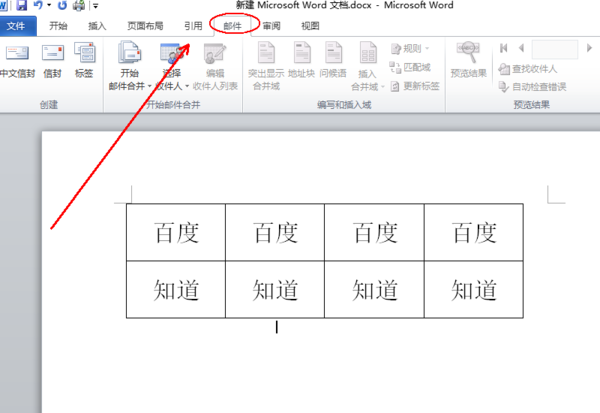Switch to the 插入 tab
Viewport: 600px width, 413px height.
tap(97, 26)
